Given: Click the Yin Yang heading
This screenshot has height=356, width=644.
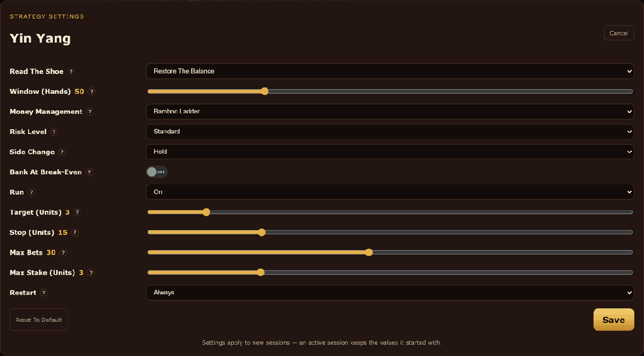Looking at the screenshot, I should click(x=40, y=39).
